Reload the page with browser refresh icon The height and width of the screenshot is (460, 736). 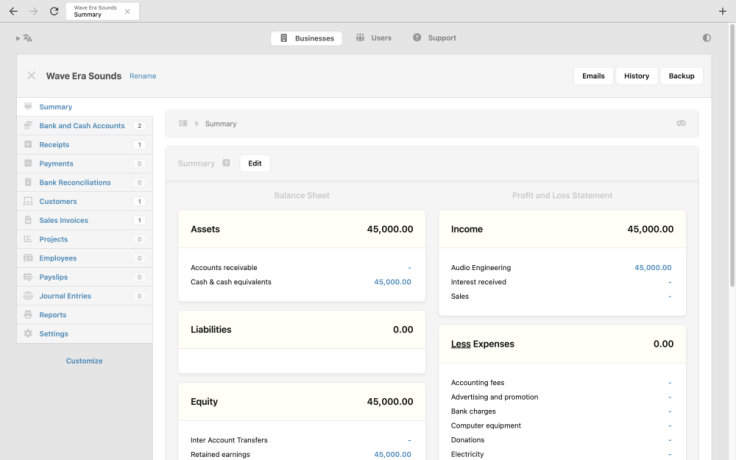(x=54, y=11)
